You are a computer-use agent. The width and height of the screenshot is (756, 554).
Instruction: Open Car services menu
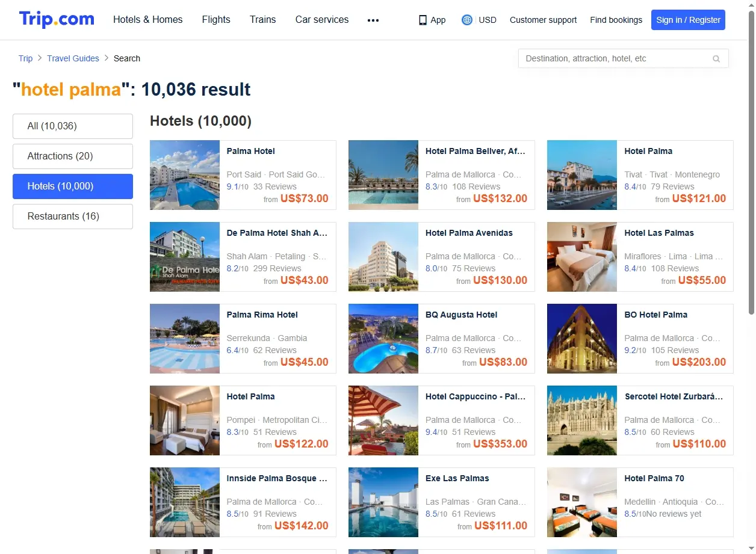[x=322, y=19]
